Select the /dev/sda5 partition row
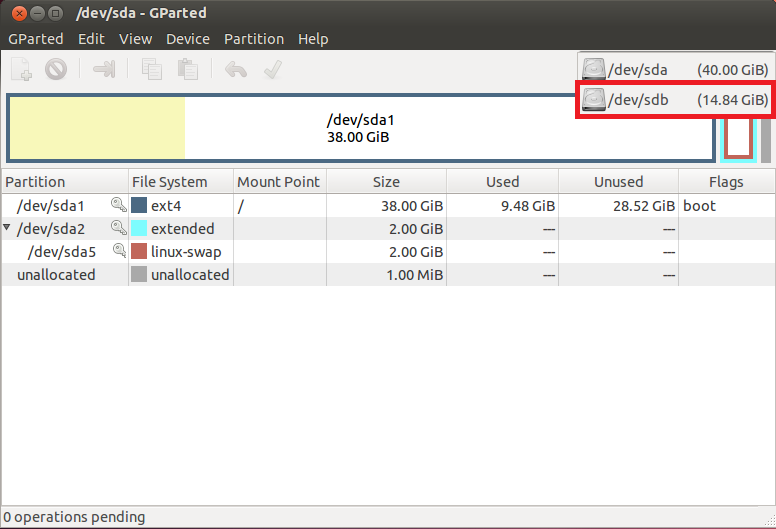 point(388,251)
